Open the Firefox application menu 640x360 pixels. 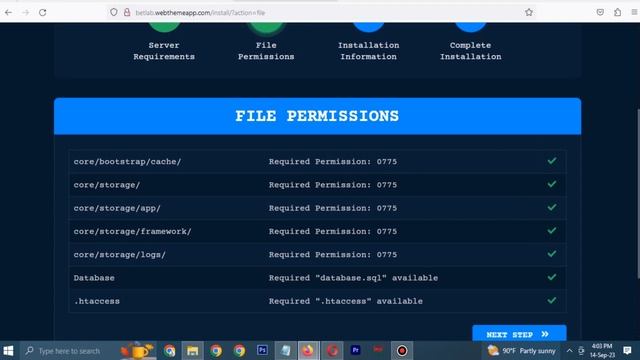(634, 12)
